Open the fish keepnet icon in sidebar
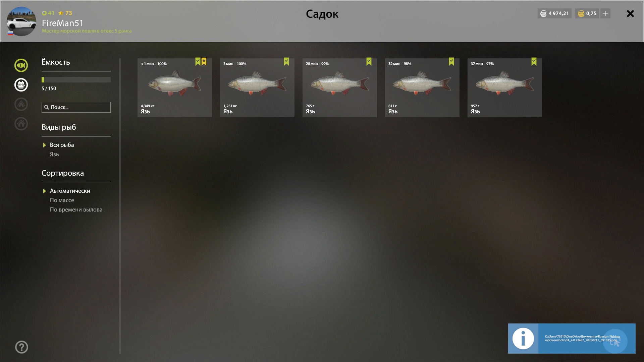This screenshot has height=362, width=644. point(21,65)
